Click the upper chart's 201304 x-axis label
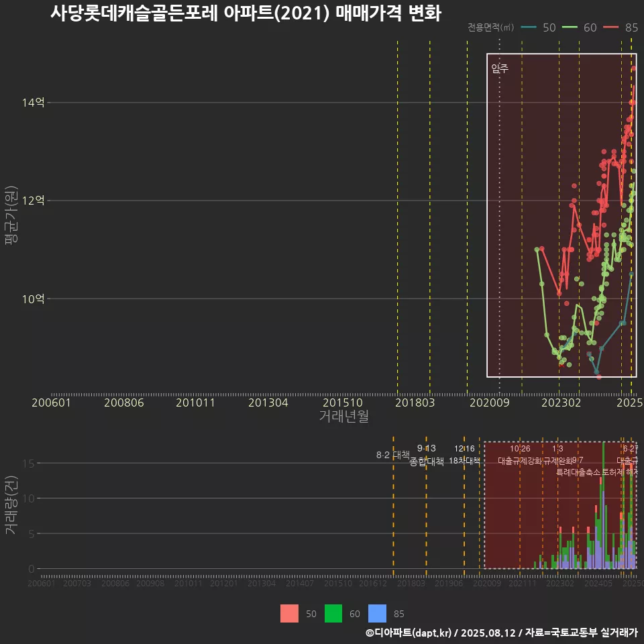This screenshot has height=644, width=644. pyautogui.click(x=268, y=402)
